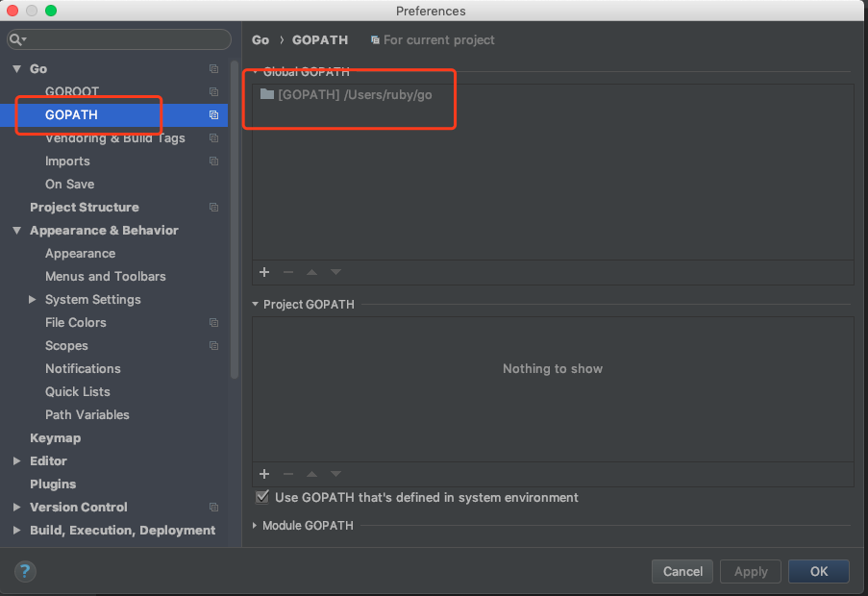Image resolution: width=868 pixels, height=596 pixels.
Task: Expand the System Settings node
Action: (34, 300)
